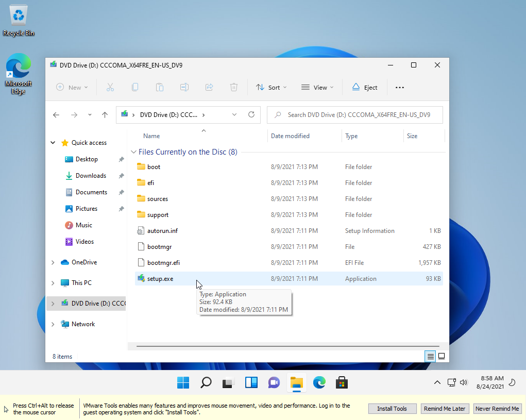Open notification moon icon in tray

[x=512, y=382]
